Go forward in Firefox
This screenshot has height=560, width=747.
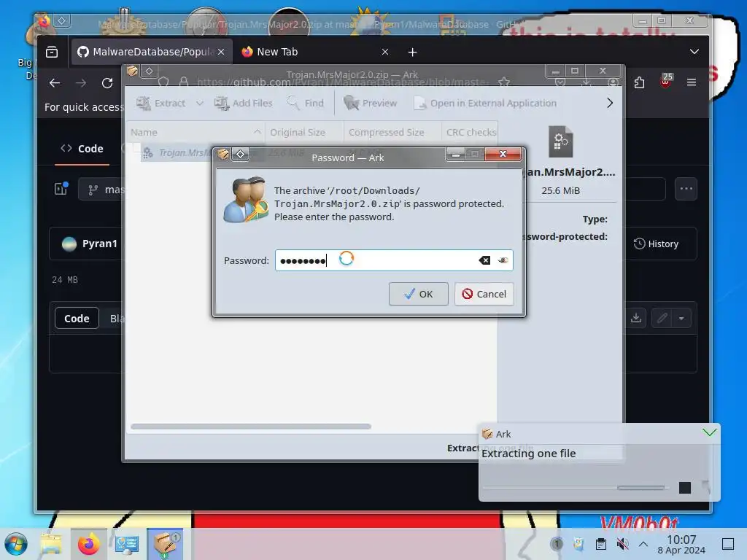pos(81,83)
